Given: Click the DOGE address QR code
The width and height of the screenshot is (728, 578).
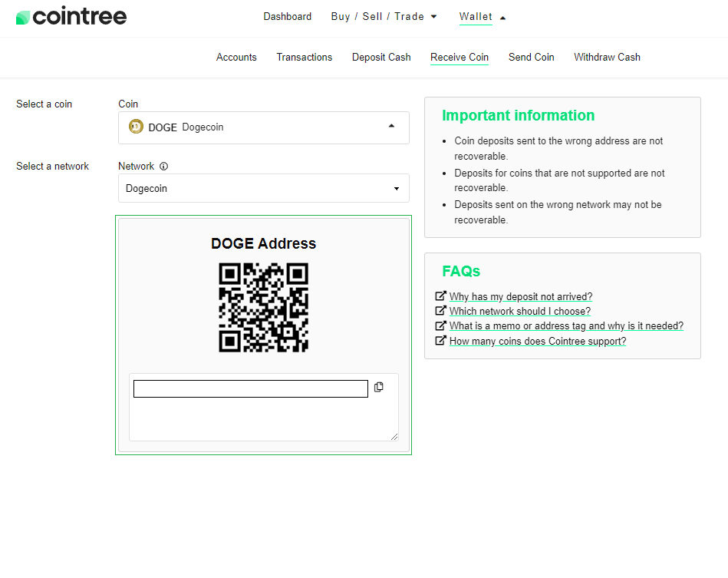Looking at the screenshot, I should pos(263,308).
